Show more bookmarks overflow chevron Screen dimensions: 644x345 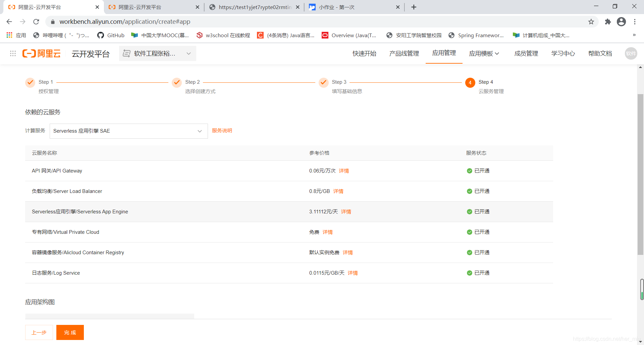point(634,35)
